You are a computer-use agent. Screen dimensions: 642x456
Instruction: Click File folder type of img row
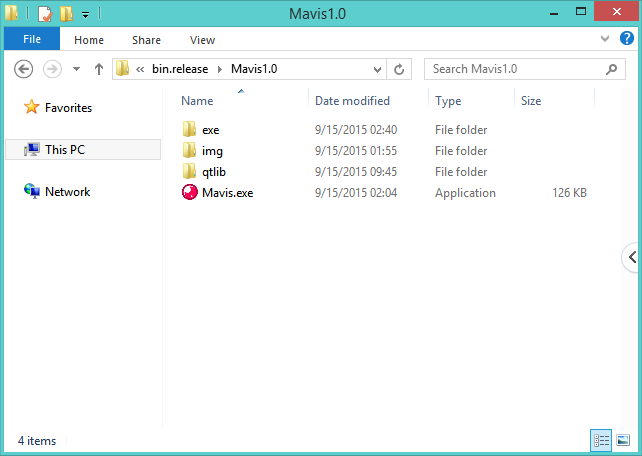461,151
